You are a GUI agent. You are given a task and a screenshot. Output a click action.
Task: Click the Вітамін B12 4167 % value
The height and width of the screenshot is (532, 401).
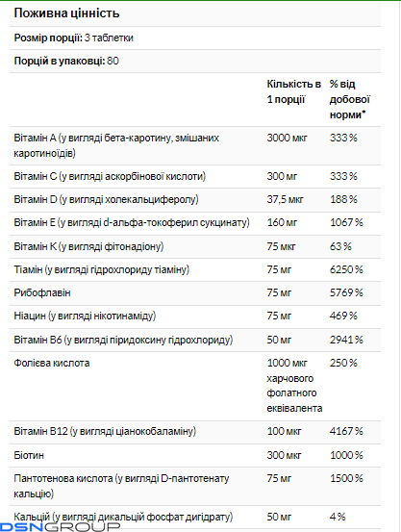click(x=346, y=431)
